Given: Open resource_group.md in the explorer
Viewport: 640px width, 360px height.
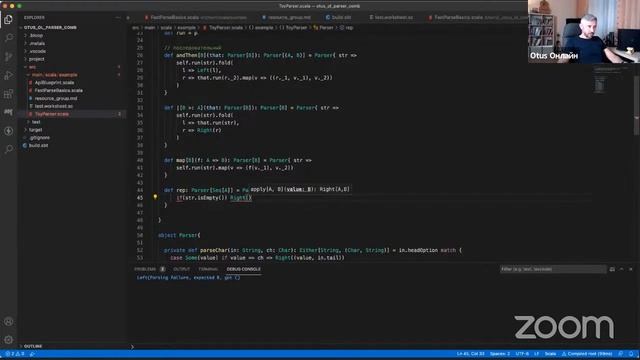Looking at the screenshot, I should click(x=56, y=98).
